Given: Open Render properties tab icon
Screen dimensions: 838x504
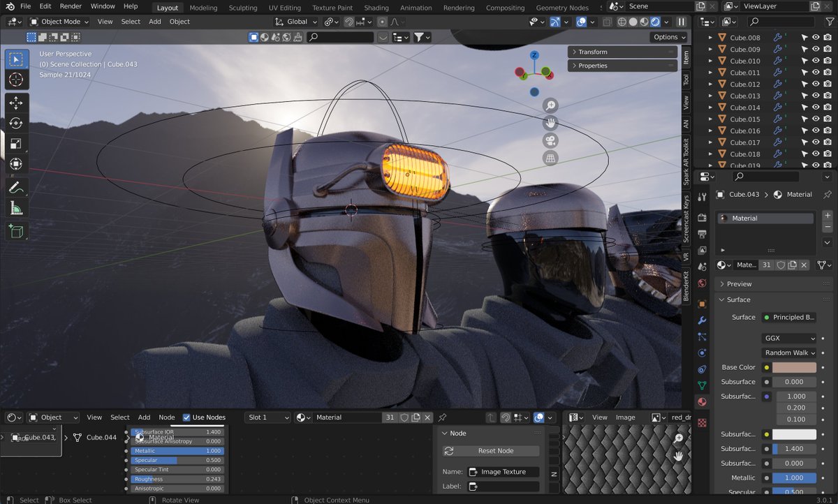Looking at the screenshot, I should coord(702,218).
